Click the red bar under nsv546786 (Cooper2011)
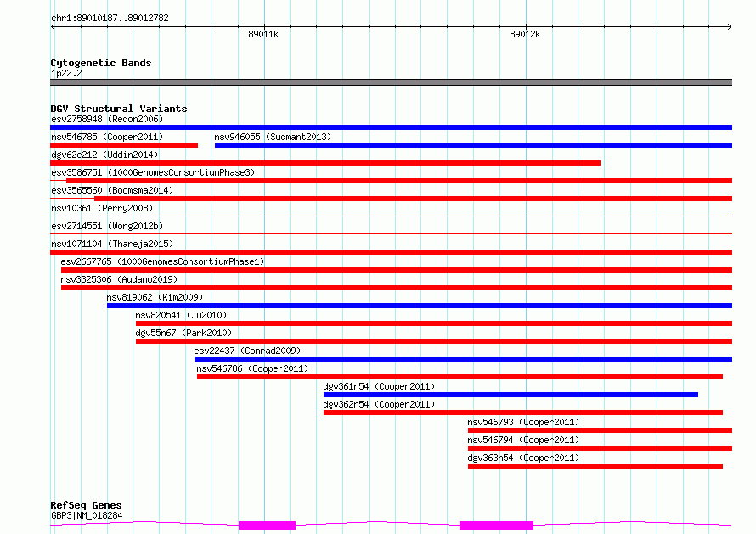 460,377
